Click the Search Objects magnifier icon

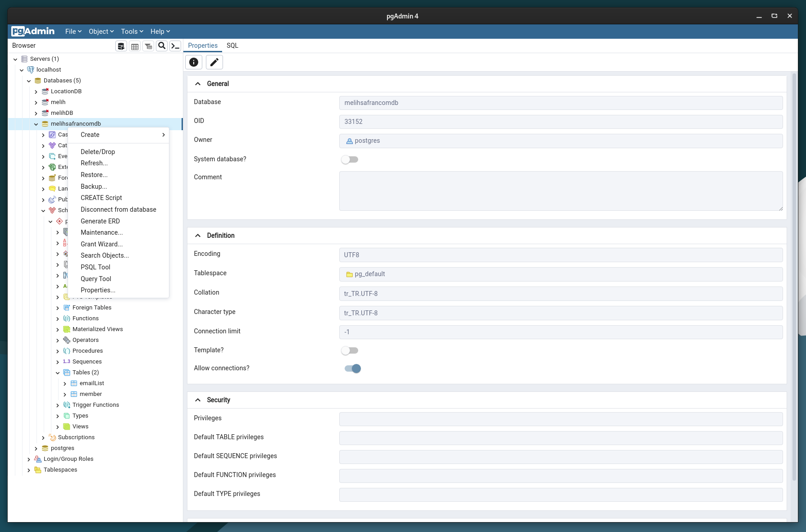(x=162, y=46)
